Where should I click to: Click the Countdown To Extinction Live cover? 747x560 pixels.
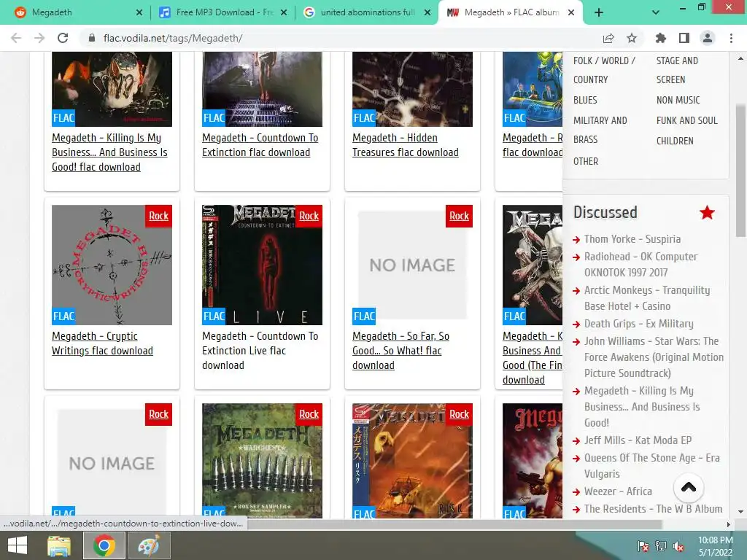click(x=262, y=265)
